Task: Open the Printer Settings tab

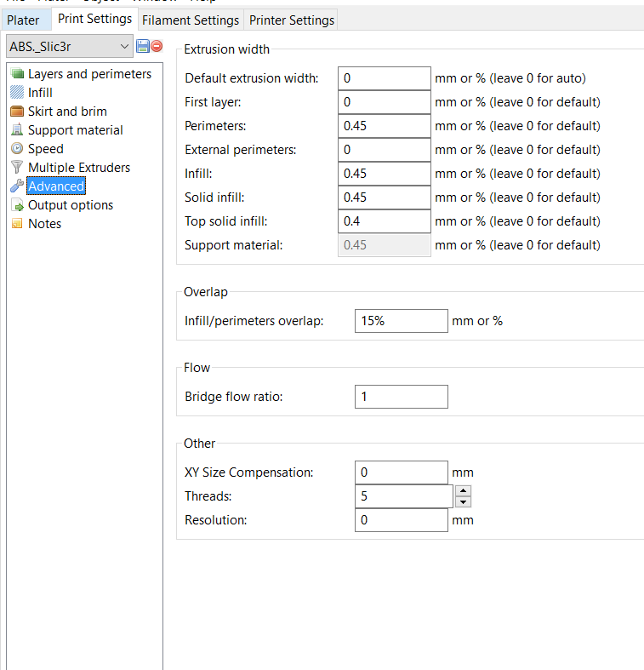Action: tap(292, 20)
